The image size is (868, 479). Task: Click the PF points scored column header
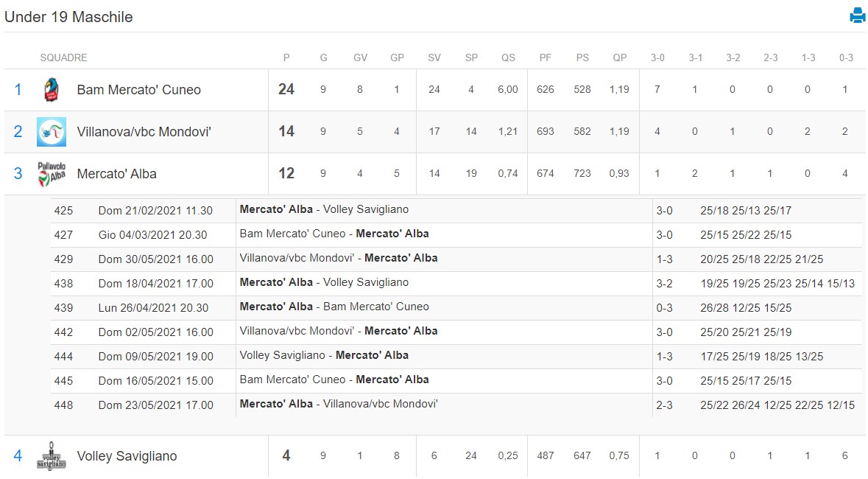click(546, 57)
